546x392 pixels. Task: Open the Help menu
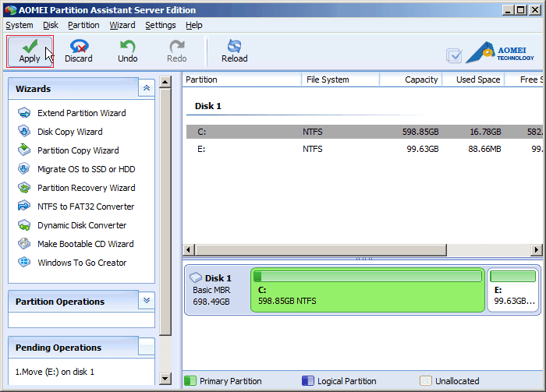tap(194, 26)
